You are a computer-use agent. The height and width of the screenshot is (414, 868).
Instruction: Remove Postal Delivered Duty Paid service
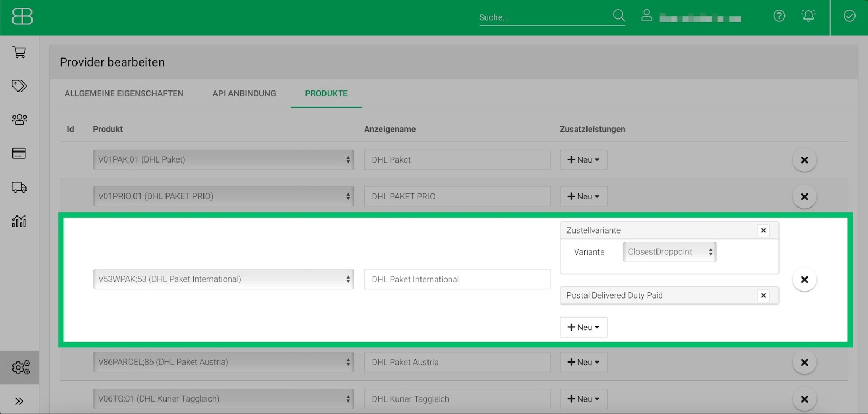pos(763,295)
